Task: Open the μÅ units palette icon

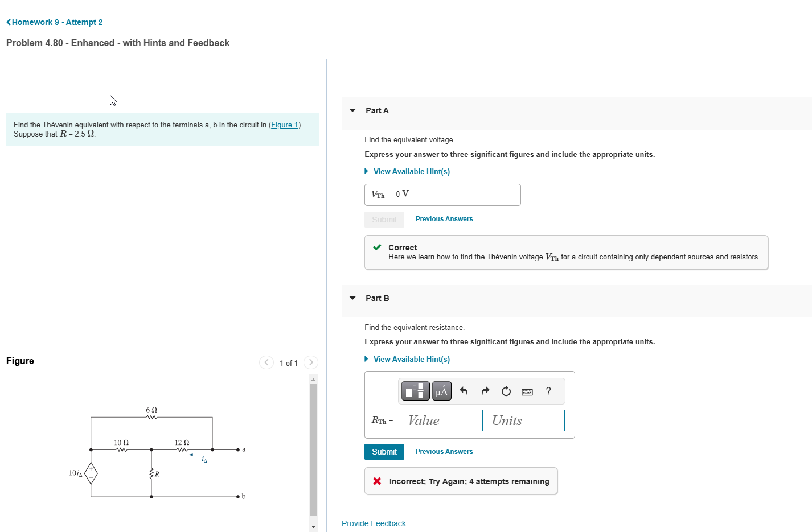Action: 441,391
